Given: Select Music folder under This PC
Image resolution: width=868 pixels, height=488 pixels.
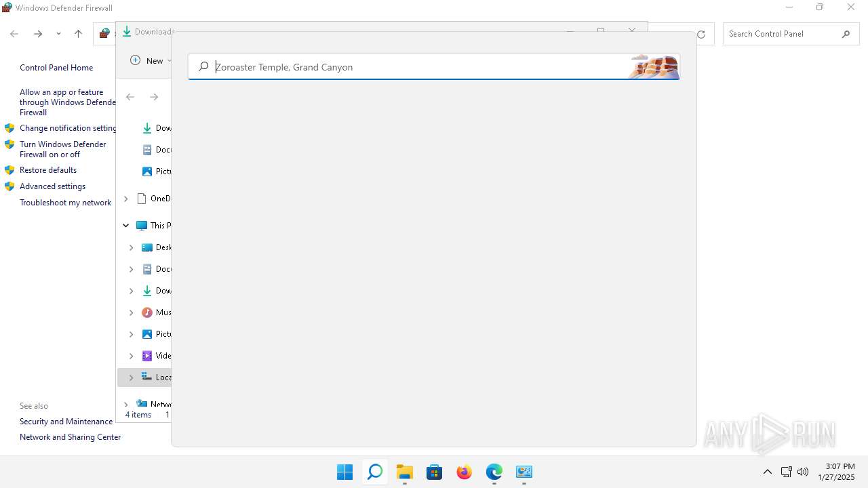Looking at the screenshot, I should [x=156, y=312].
